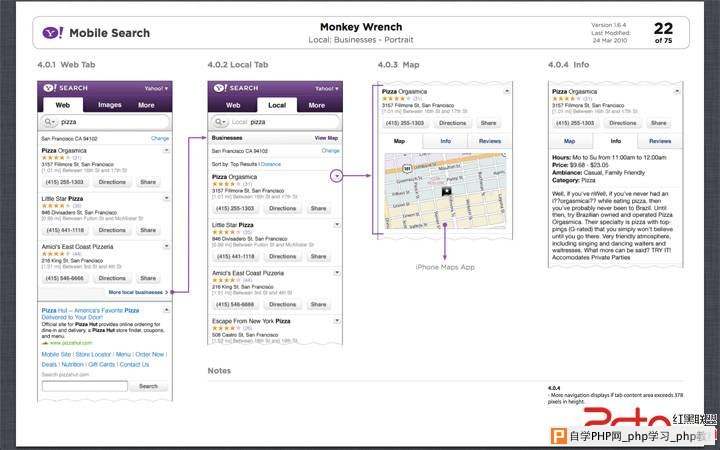Collapse the Pizza Orgasmica card in Map mockup

507,91
